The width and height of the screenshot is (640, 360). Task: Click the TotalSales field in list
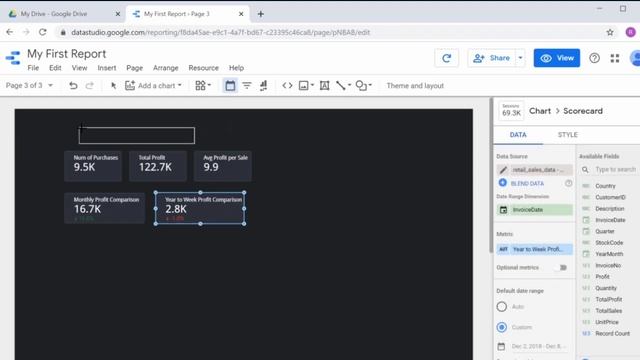tap(608, 311)
